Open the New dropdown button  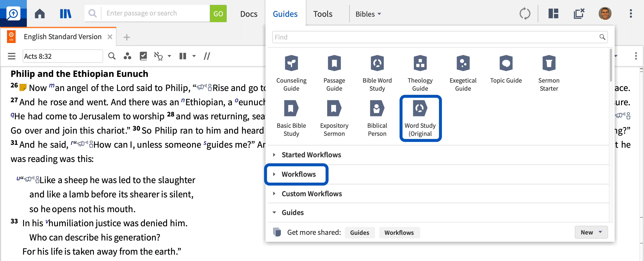tap(591, 232)
